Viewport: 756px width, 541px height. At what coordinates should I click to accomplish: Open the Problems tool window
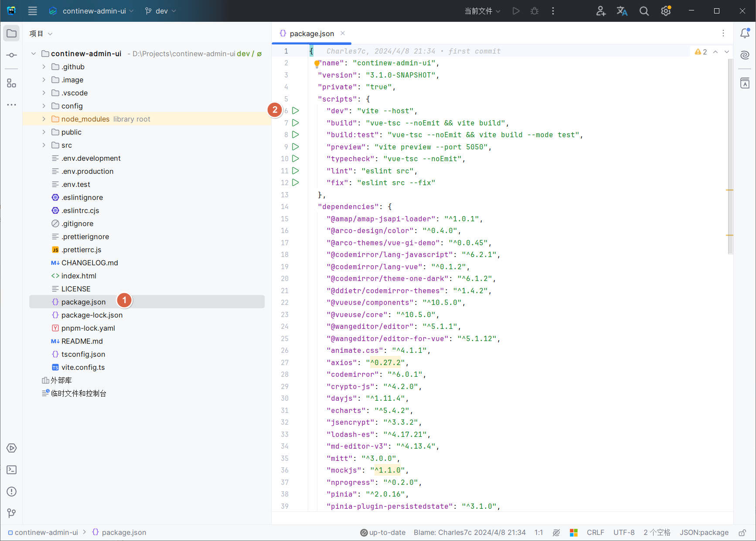tap(12, 492)
